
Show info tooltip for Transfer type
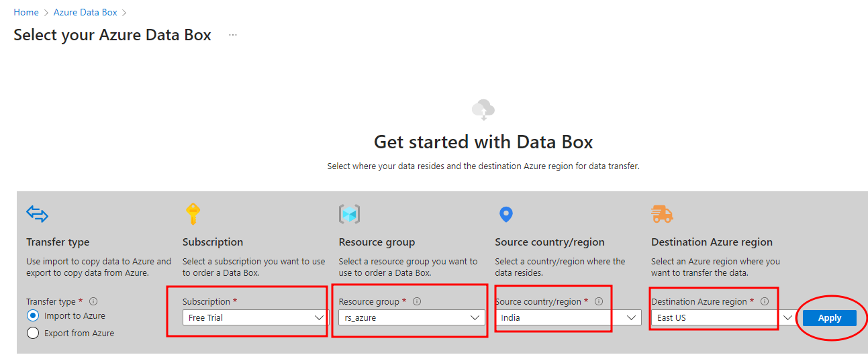[x=93, y=302]
